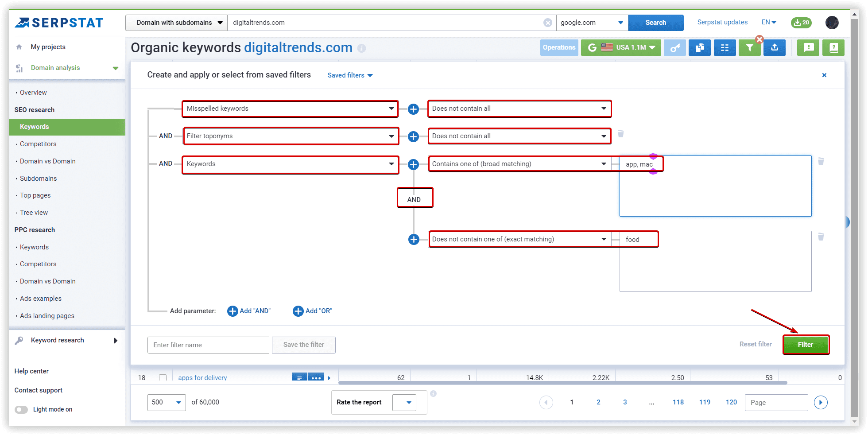Open My projects
The height and width of the screenshot is (435, 868).
48,47
